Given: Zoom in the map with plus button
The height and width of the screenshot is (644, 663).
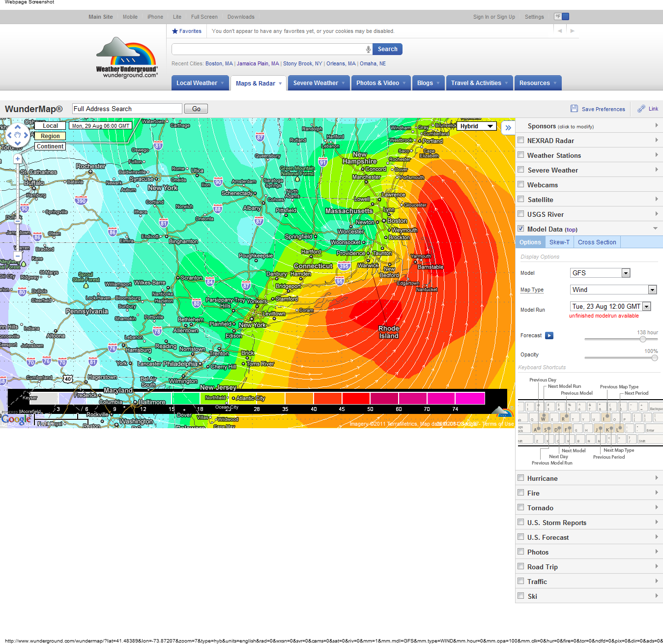Looking at the screenshot, I should coord(18,159).
